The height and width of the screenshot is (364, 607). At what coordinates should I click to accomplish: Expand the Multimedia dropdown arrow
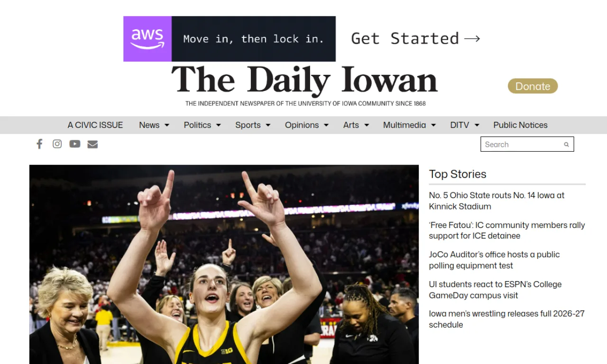point(433,125)
